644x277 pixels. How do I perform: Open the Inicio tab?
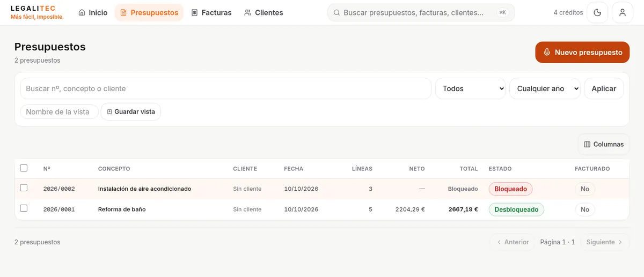tap(93, 12)
